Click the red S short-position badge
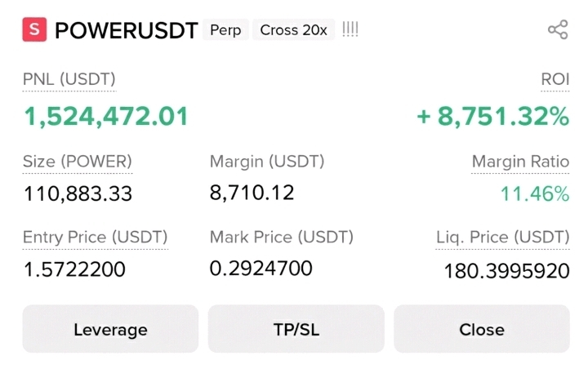Viewport: 588px width, 369px height. (x=34, y=29)
